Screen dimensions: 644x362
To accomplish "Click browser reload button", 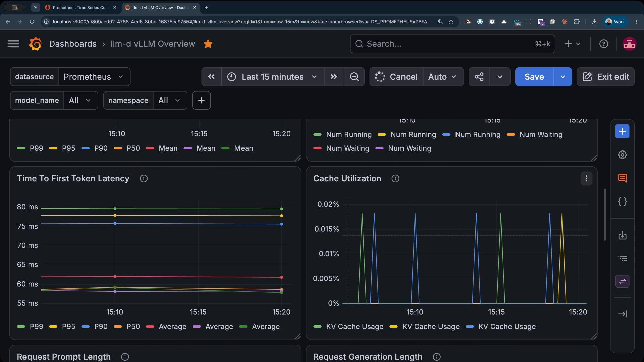I will pyautogui.click(x=32, y=22).
